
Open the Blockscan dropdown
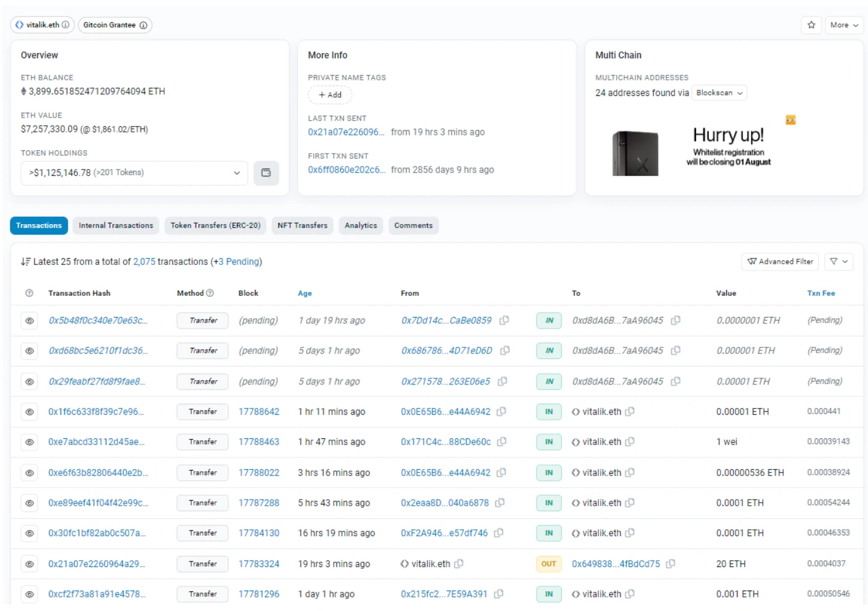tap(719, 93)
